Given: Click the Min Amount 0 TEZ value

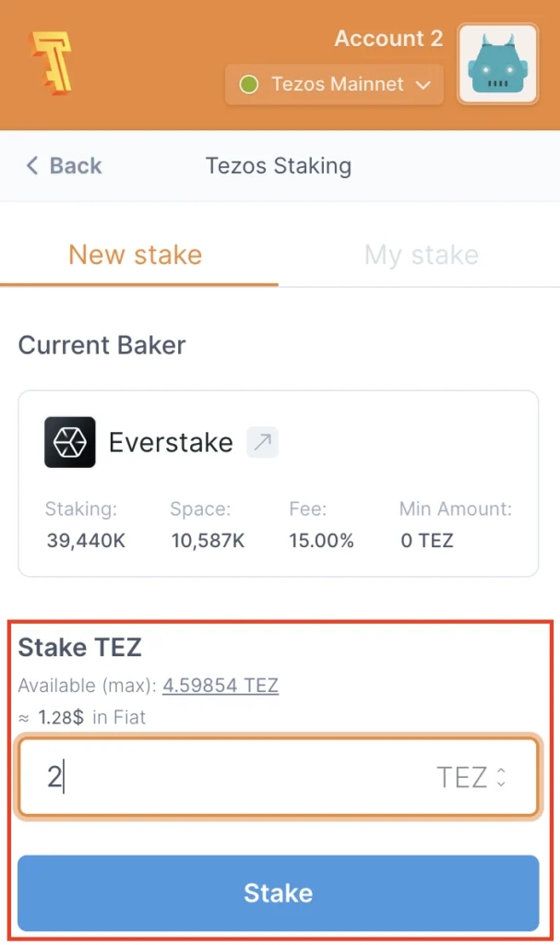Looking at the screenshot, I should 427,541.
